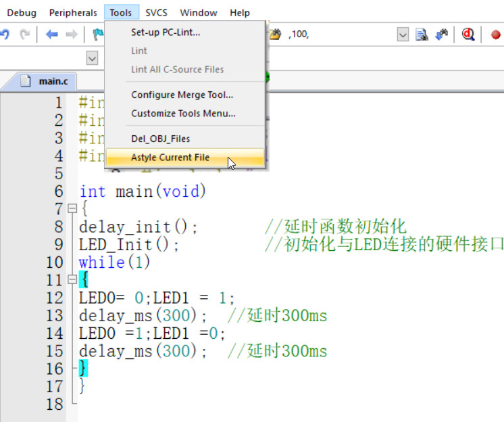The width and height of the screenshot is (504, 422).
Task: Click the 'delay_init();' statement
Action: 138,227
